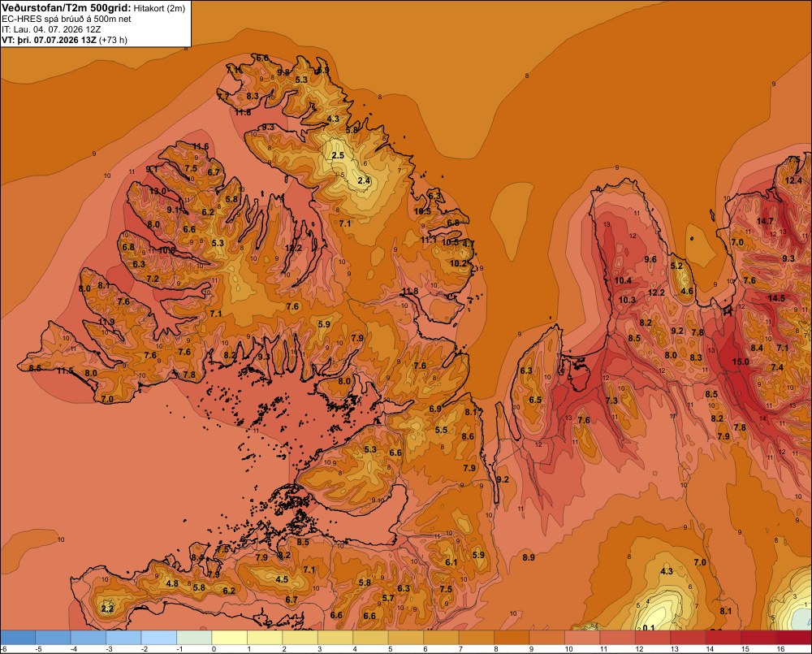Viewport: 812px width, 654px height.
Task: Click the 2.2 temperature label
Action: tap(107, 609)
